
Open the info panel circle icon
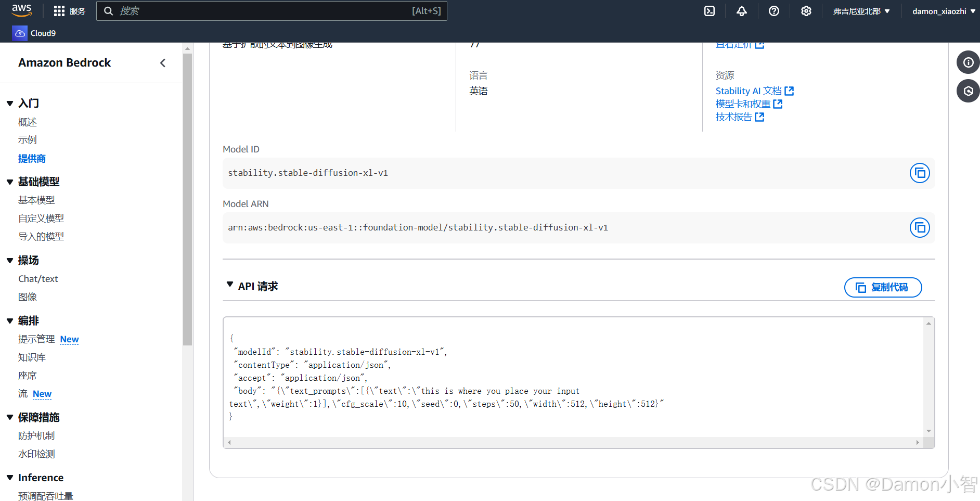tap(968, 62)
